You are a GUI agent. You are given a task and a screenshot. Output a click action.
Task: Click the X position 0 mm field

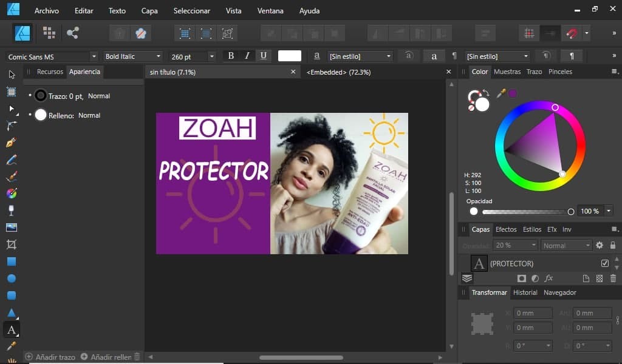click(533, 313)
